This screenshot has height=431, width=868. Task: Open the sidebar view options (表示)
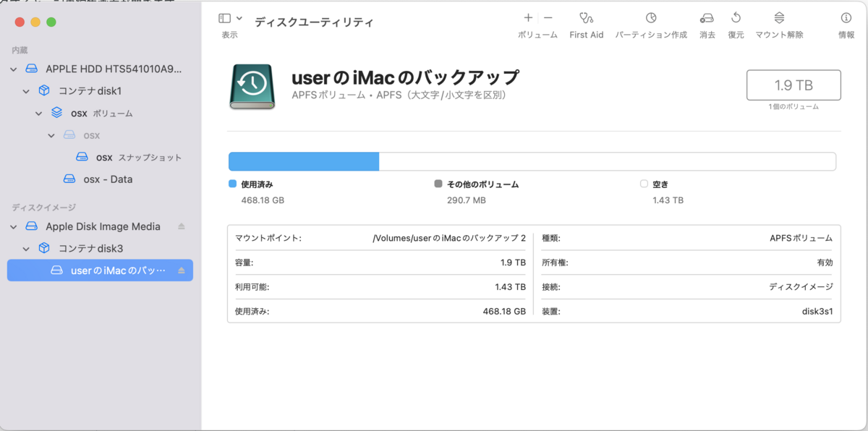(230, 19)
